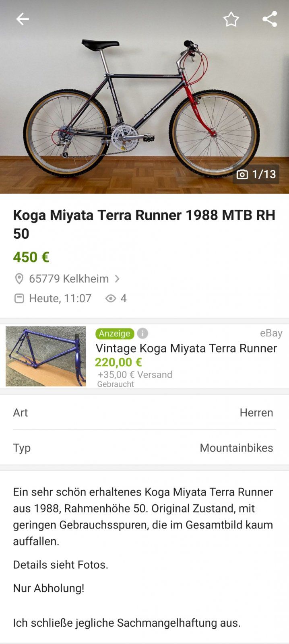The image size is (289, 644).
Task: Open location 65779 Kelkheim
Action: point(69,279)
